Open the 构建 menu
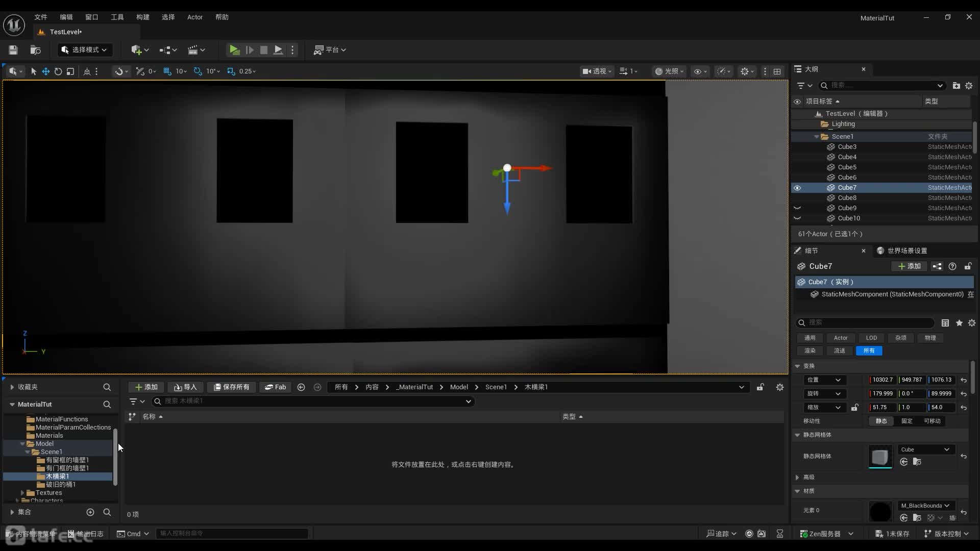 click(x=142, y=17)
